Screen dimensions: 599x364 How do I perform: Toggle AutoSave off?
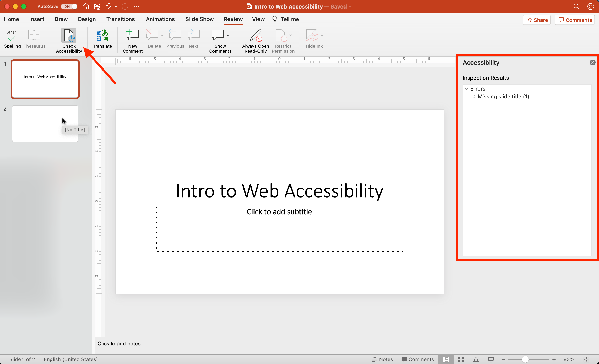(x=69, y=6)
